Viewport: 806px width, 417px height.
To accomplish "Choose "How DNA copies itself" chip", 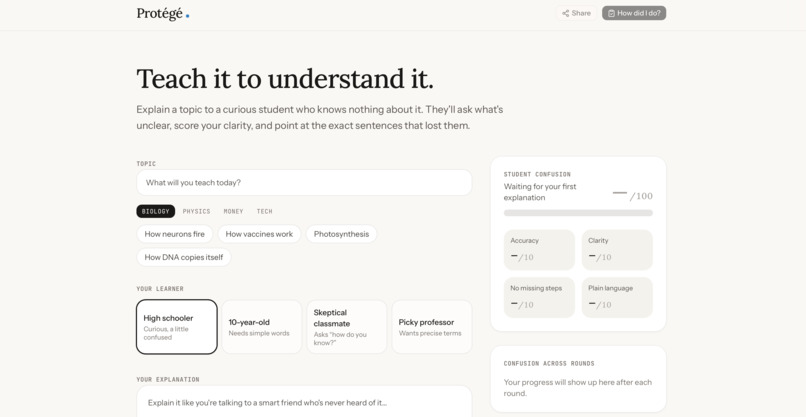I will pos(184,257).
